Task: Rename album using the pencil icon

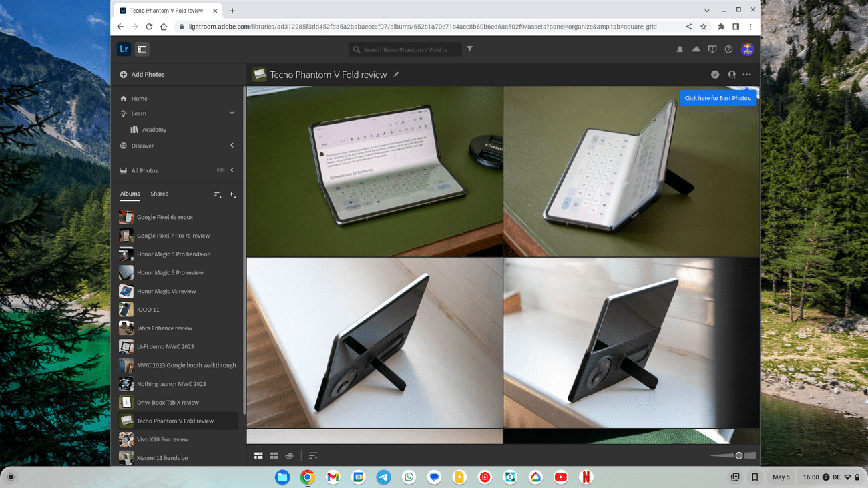Action: tap(396, 75)
